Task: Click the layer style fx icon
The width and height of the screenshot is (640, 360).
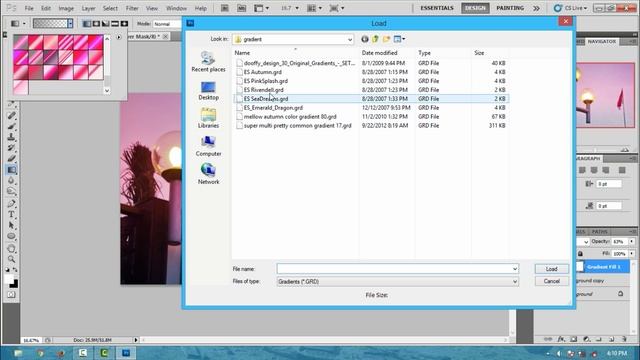Action: [x=561, y=339]
